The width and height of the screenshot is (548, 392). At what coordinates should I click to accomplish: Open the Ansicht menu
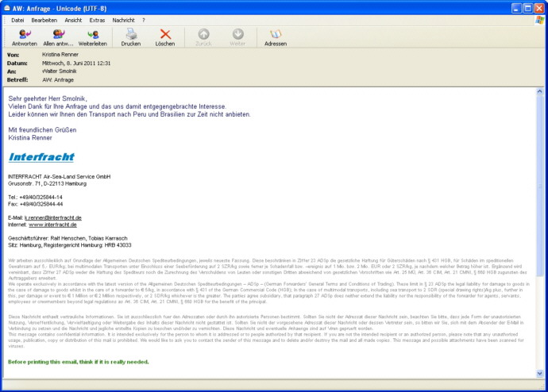pyautogui.click(x=73, y=19)
